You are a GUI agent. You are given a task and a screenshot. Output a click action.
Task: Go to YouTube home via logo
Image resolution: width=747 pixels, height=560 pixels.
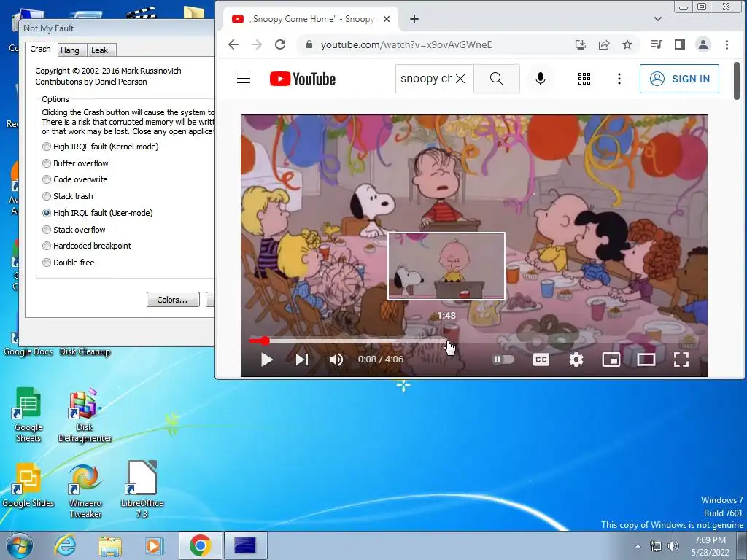click(303, 79)
